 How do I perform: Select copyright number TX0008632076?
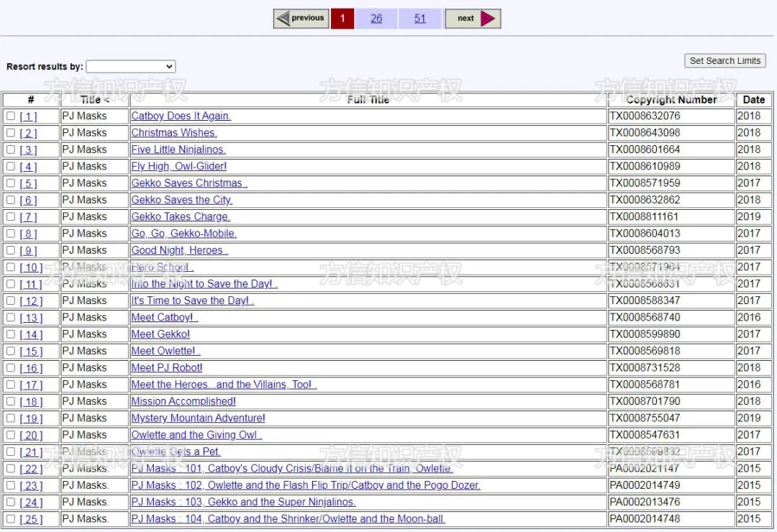[x=645, y=116]
